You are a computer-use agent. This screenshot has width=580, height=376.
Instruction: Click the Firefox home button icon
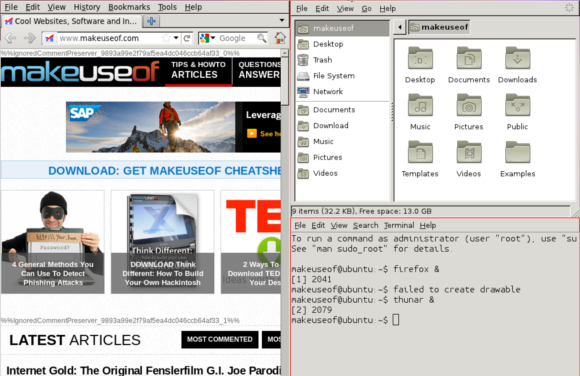(x=280, y=38)
